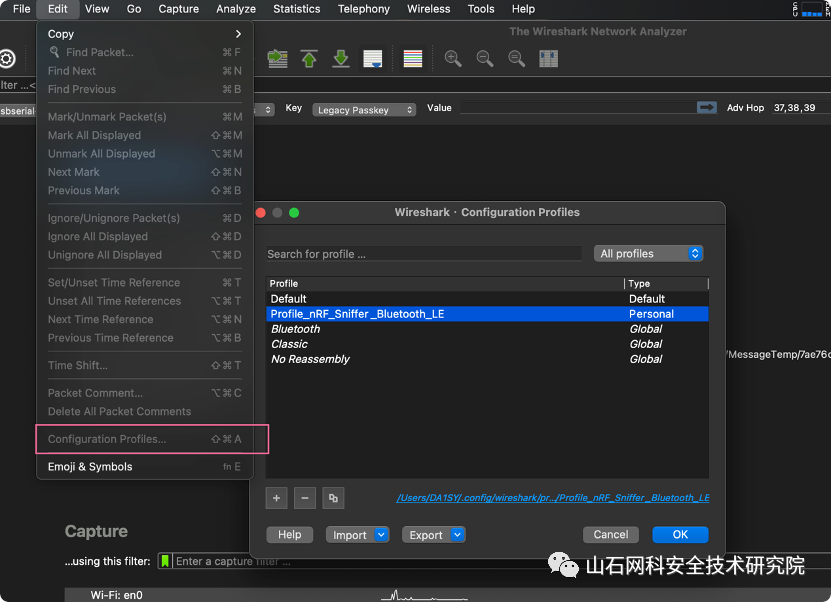Confirm profile selection with OK
Screen dimensions: 832x602
click(680, 535)
